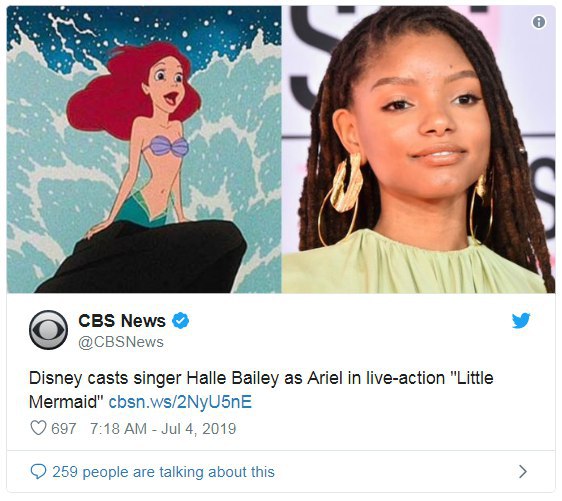This screenshot has height=501, width=562.
Task: Click the speech bubble reply icon
Action: (38, 471)
